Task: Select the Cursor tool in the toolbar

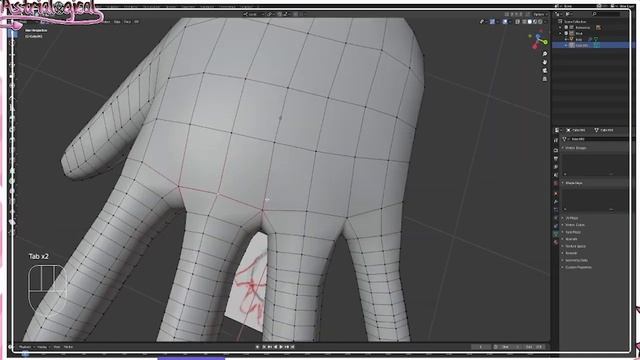Action: [x=12, y=44]
